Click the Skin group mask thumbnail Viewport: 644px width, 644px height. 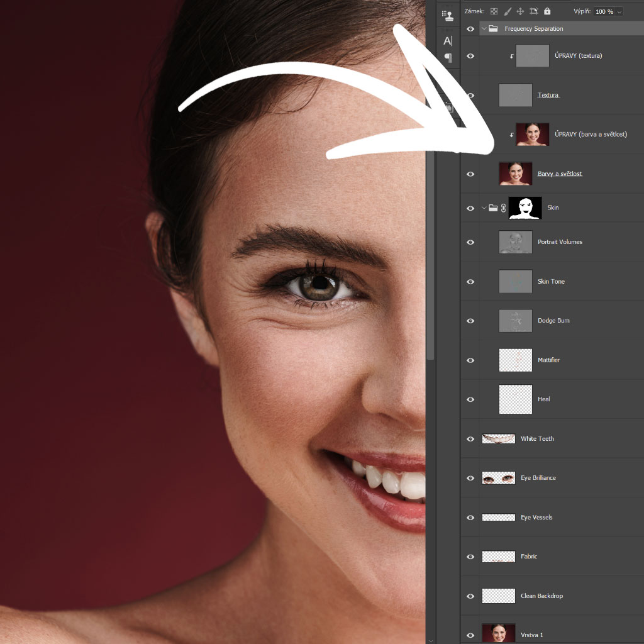point(525,208)
